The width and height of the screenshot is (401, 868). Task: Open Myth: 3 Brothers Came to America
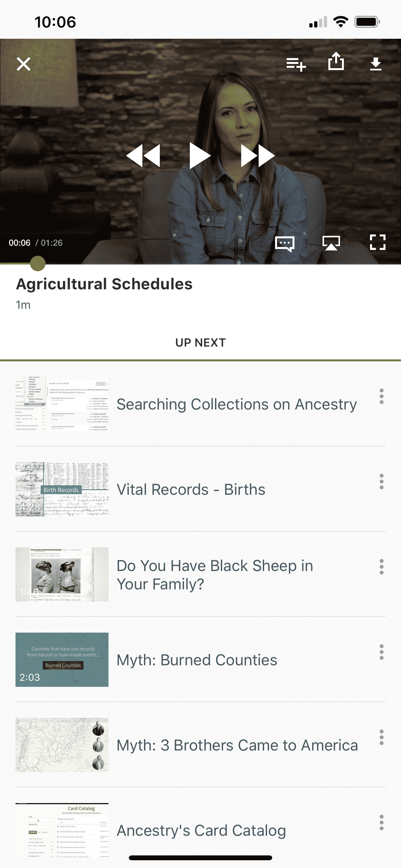[x=237, y=745]
